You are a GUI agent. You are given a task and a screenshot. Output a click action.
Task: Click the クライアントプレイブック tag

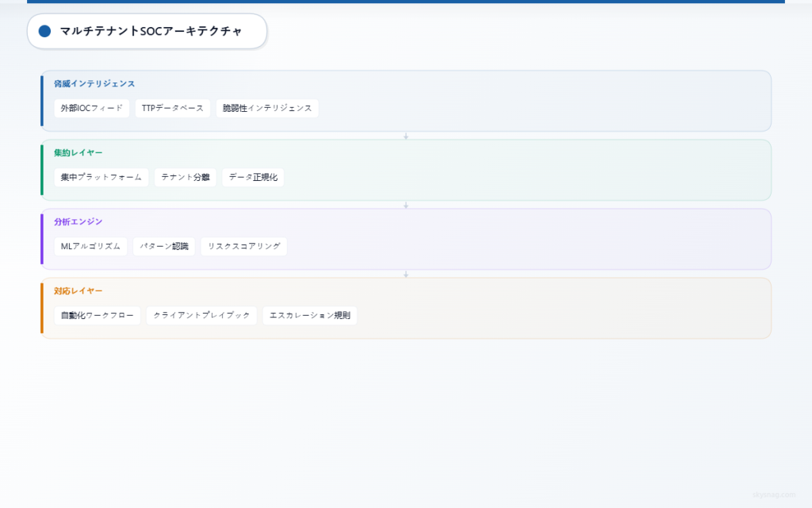pos(201,316)
